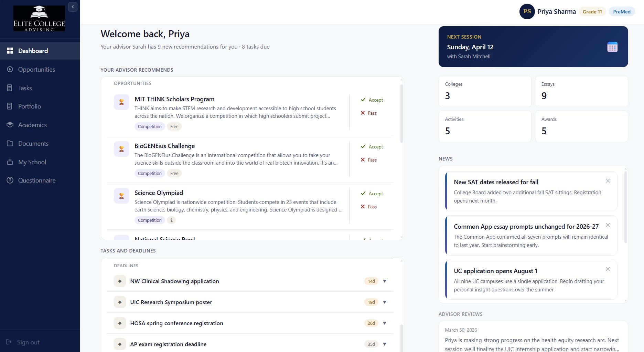The image size is (644, 352).
Task: Collapse the sidebar with the chevron button
Action: 73,7
